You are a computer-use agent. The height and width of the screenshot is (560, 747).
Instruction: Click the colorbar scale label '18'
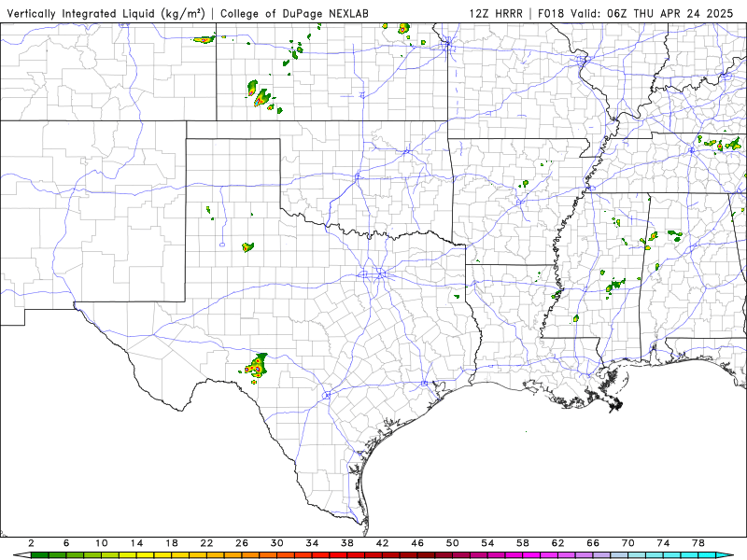(172, 543)
